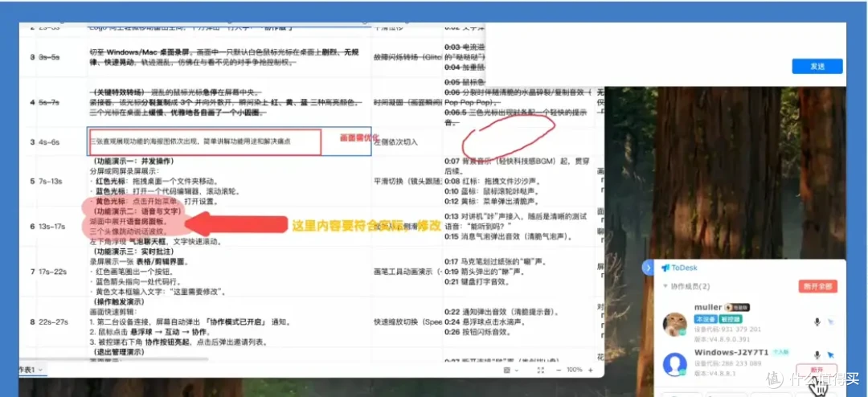Click the 快速缩放切换 transition cell
This screenshot has width=868, height=397.
pos(408,321)
